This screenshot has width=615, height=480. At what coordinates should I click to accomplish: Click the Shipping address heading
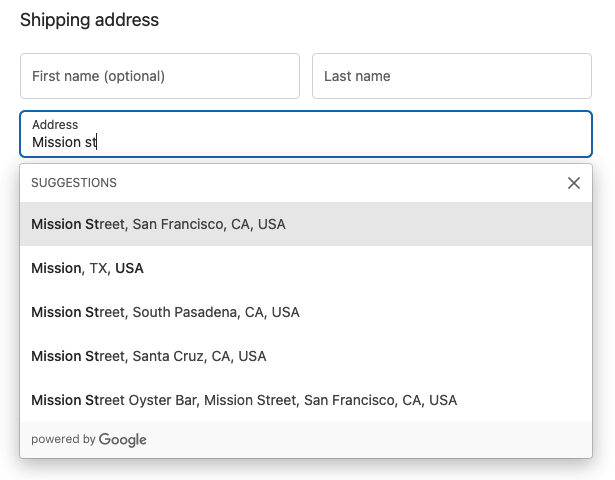coord(89,20)
